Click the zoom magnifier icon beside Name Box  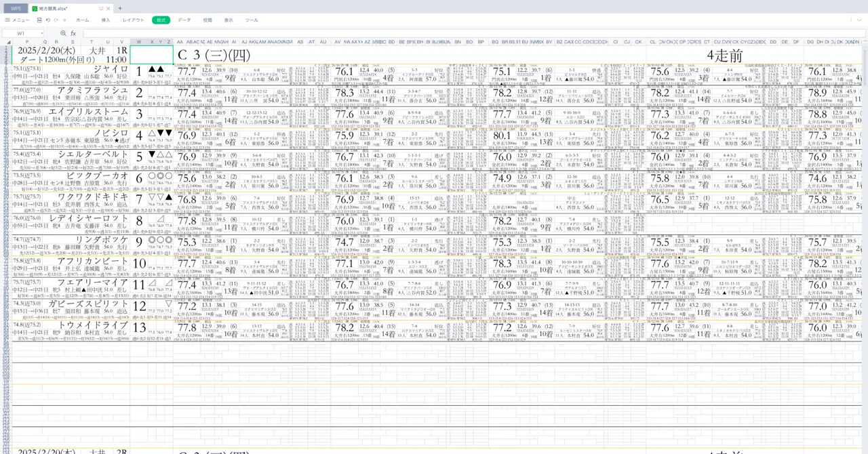(63, 33)
